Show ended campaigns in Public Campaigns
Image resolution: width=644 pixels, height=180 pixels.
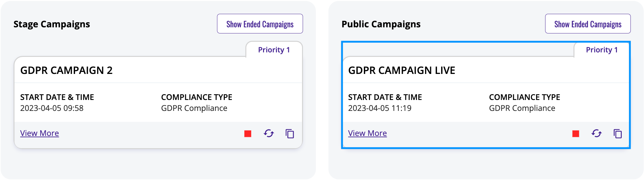(588, 24)
